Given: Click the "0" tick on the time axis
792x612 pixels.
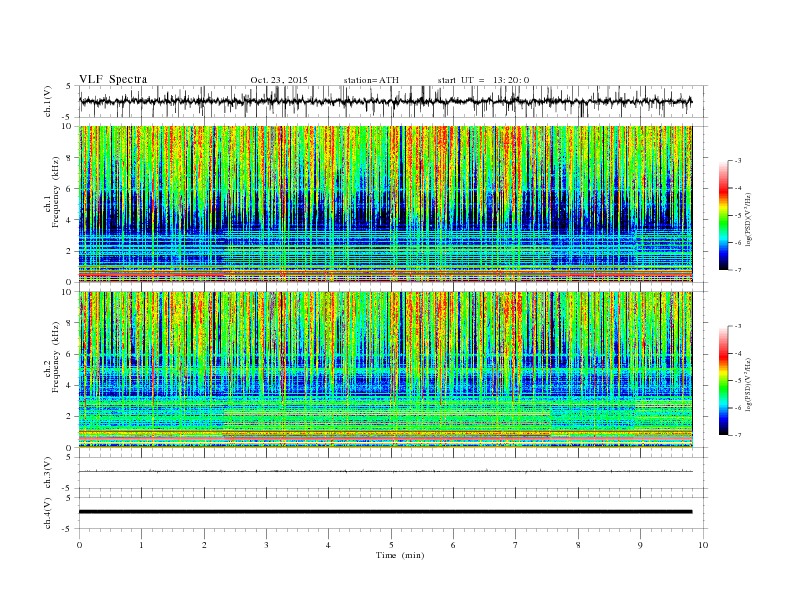Looking at the screenshot, I should (x=79, y=545).
